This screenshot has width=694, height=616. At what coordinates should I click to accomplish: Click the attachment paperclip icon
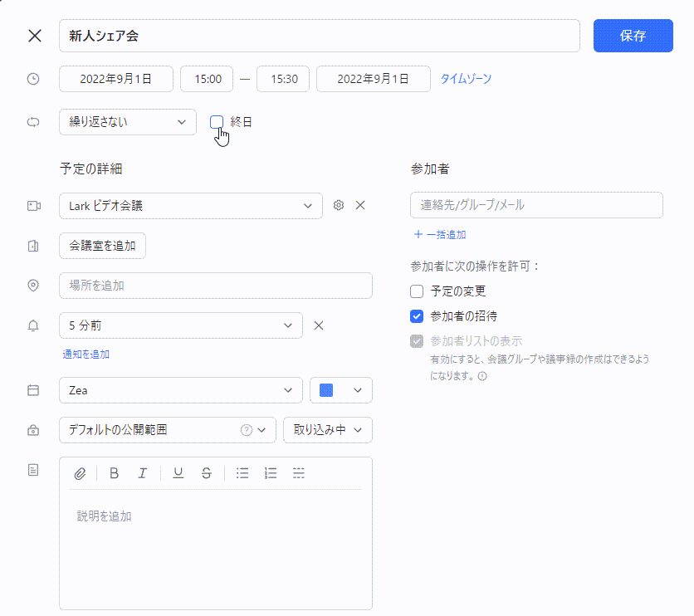coord(81,473)
